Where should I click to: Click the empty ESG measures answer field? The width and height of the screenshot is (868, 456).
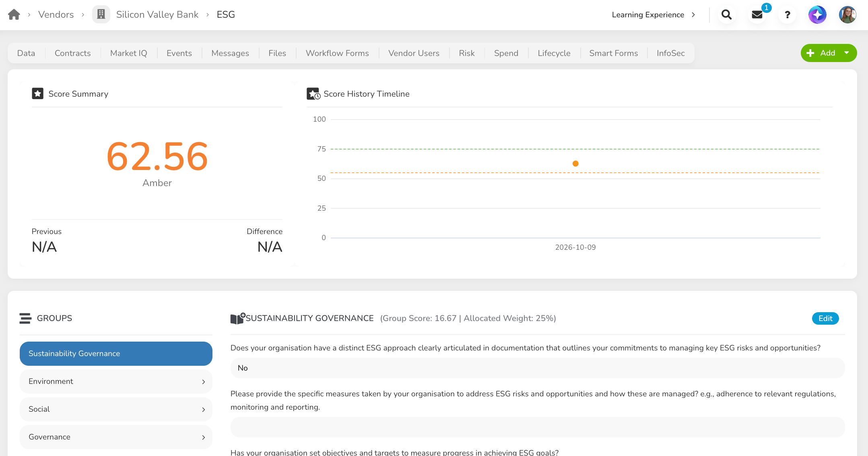pyautogui.click(x=538, y=427)
